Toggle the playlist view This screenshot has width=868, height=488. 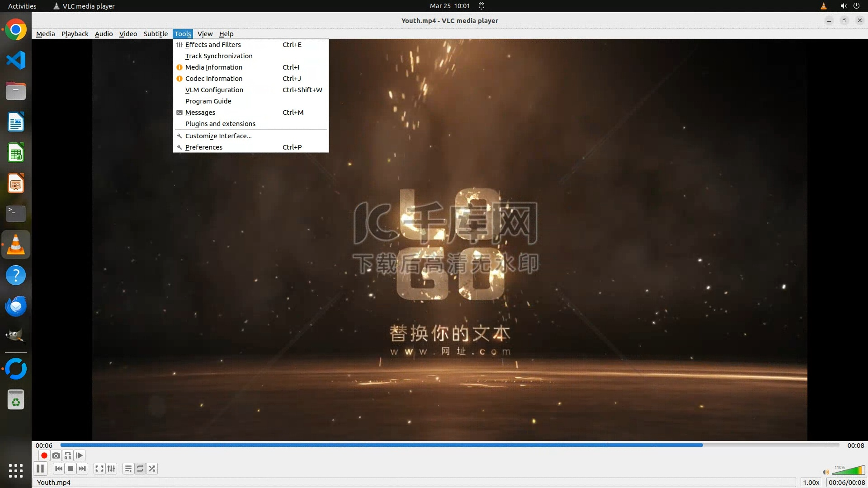(x=128, y=469)
